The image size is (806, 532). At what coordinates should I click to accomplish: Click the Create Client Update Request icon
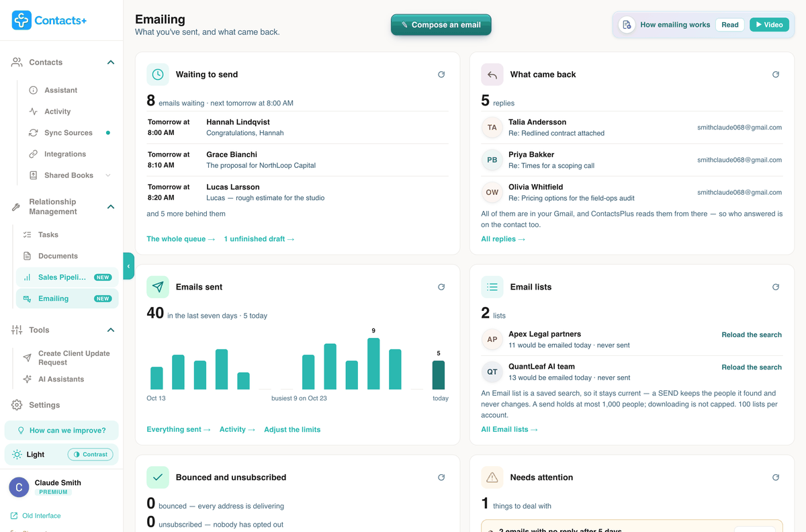click(x=28, y=358)
